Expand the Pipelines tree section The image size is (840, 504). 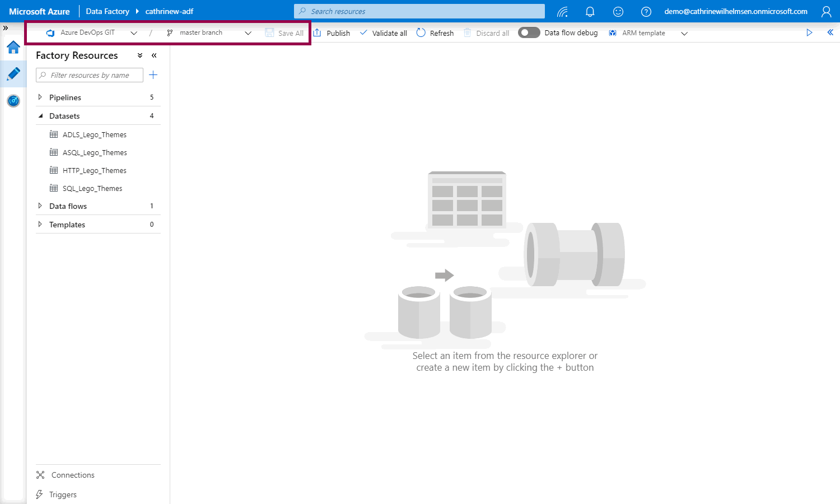pyautogui.click(x=40, y=97)
